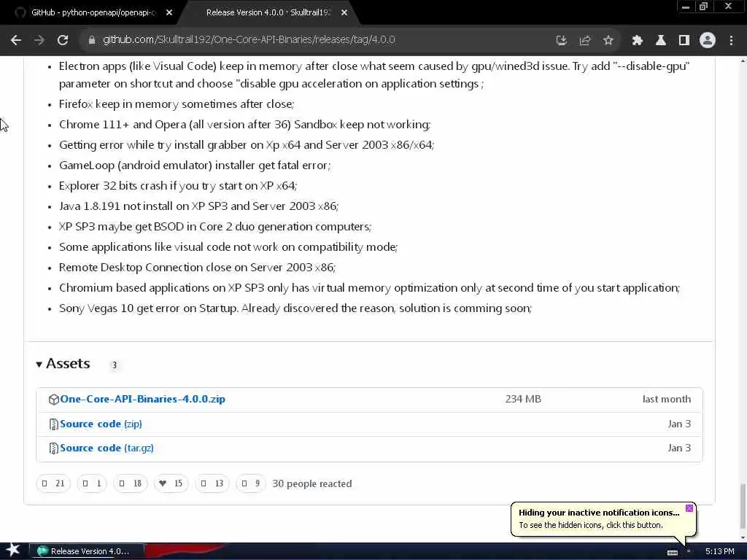Open the profile avatar menu
This screenshot has height=560, width=747.
[x=708, y=40]
